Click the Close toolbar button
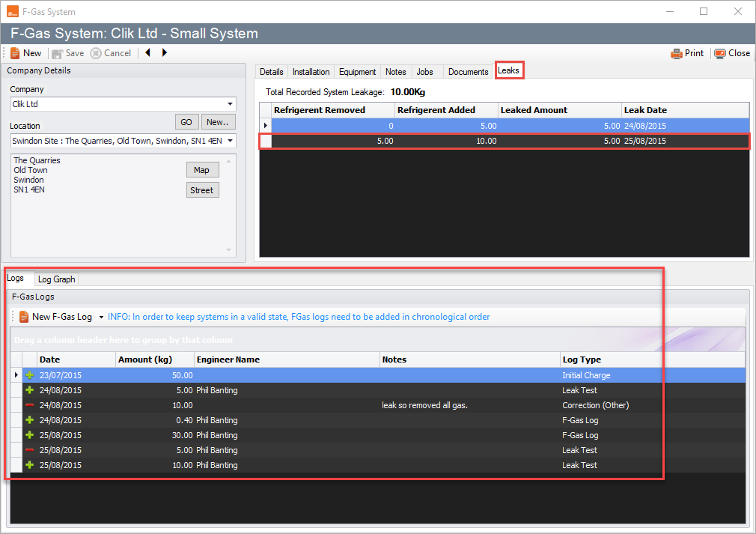This screenshot has height=534, width=756. pyautogui.click(x=732, y=53)
